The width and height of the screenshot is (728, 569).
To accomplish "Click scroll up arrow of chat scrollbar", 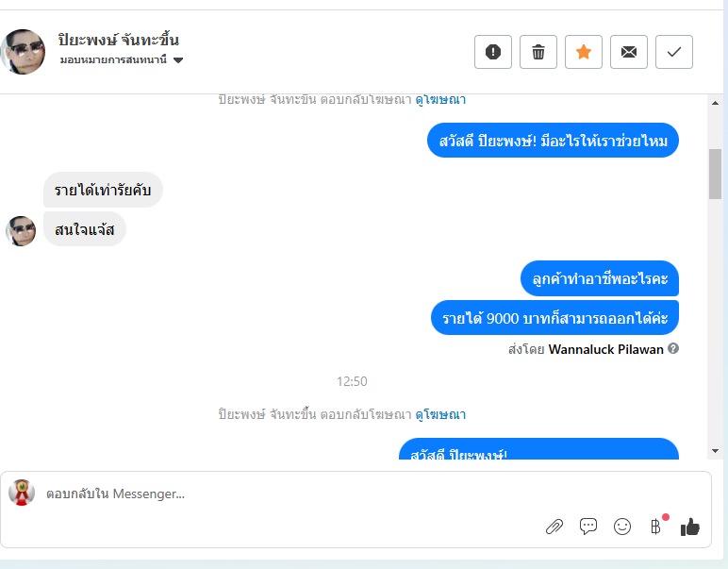I will coord(715,103).
